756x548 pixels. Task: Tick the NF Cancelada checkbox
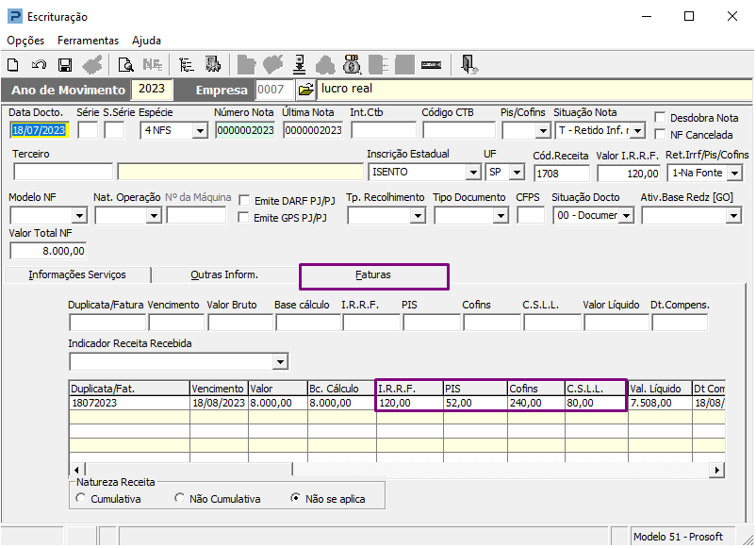660,135
